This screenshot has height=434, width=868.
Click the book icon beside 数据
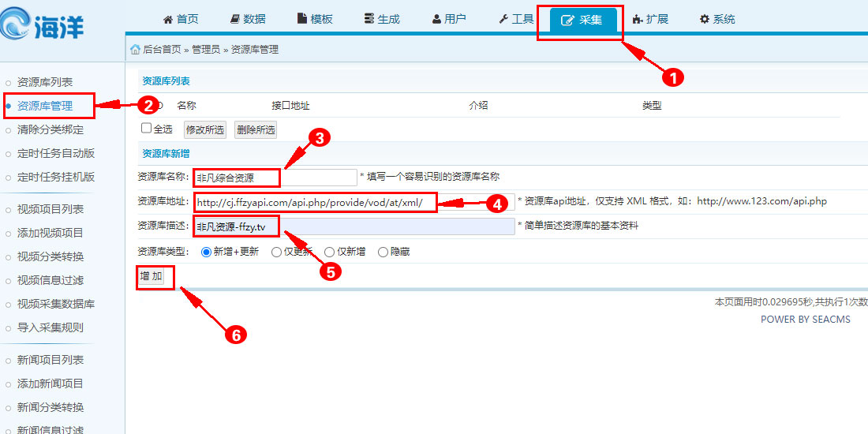(235, 20)
